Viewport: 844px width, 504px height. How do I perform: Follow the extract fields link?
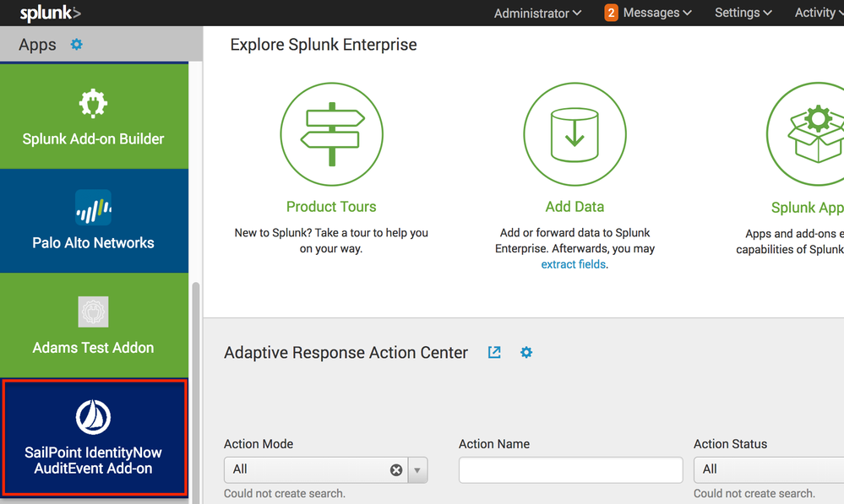tap(573, 264)
